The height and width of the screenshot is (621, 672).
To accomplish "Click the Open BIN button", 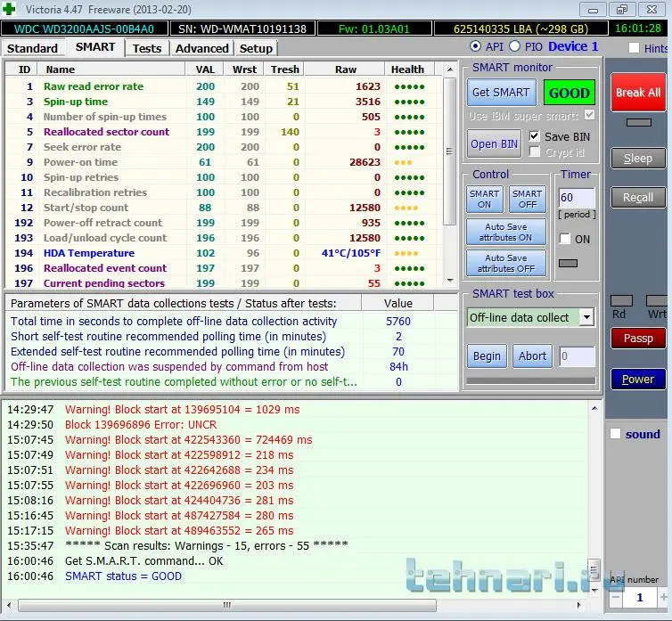I will (494, 144).
